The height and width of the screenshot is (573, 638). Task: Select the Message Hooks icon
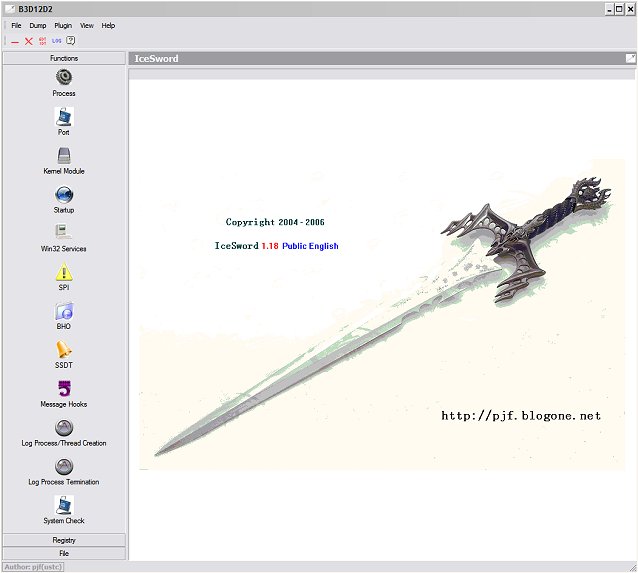click(64, 389)
